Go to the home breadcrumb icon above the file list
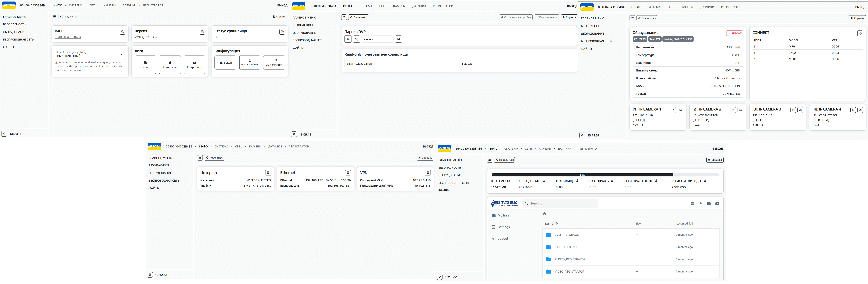This screenshot has height=284, width=868. (x=545, y=214)
